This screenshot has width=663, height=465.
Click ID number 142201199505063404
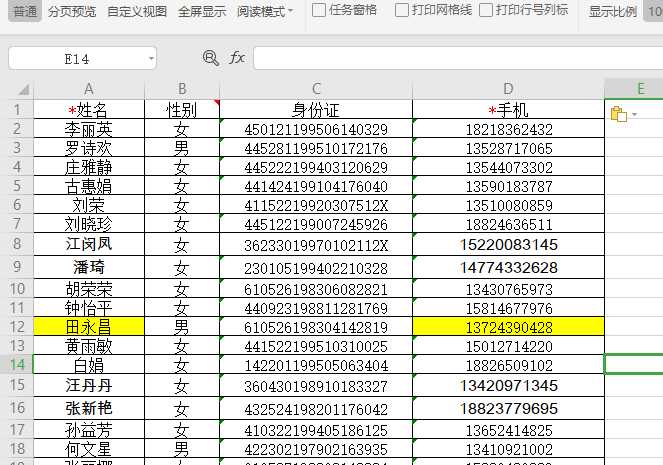pyautogui.click(x=316, y=364)
